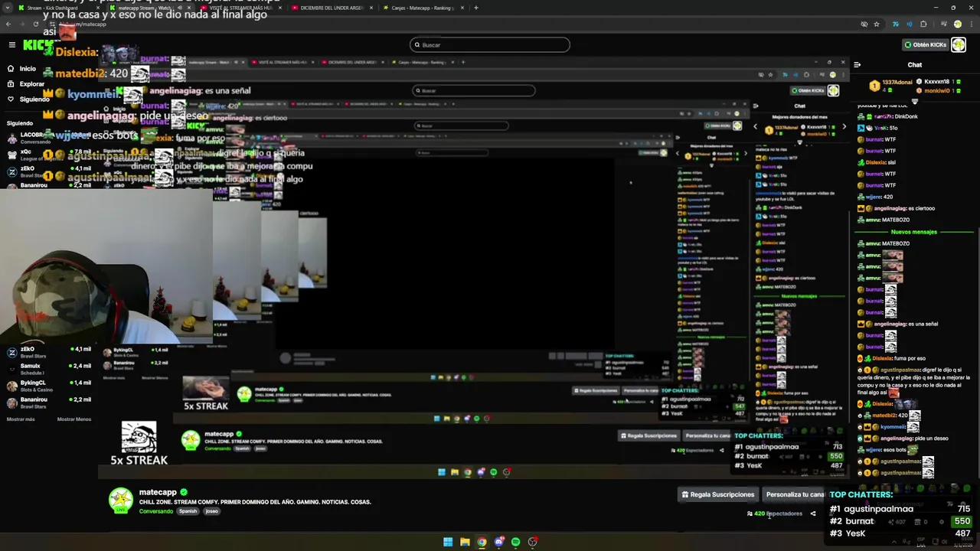The height and width of the screenshot is (551, 980).
Task: Click the joseo tag under the stream title
Action: coord(212,511)
